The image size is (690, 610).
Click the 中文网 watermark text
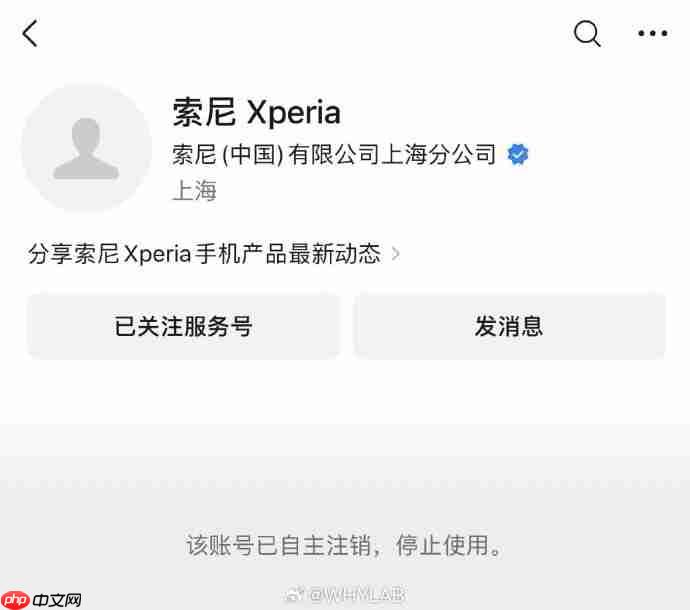pyautogui.click(x=57, y=600)
